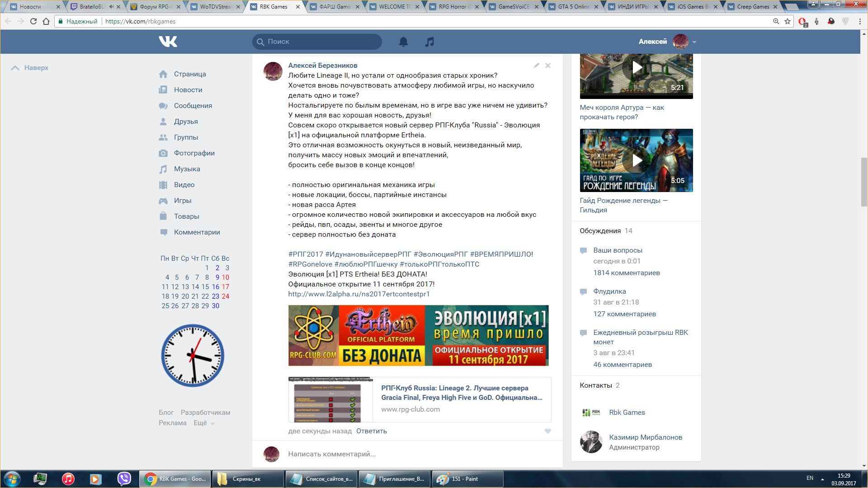Open РПГ-Клуб Russia link preview title

click(462, 393)
